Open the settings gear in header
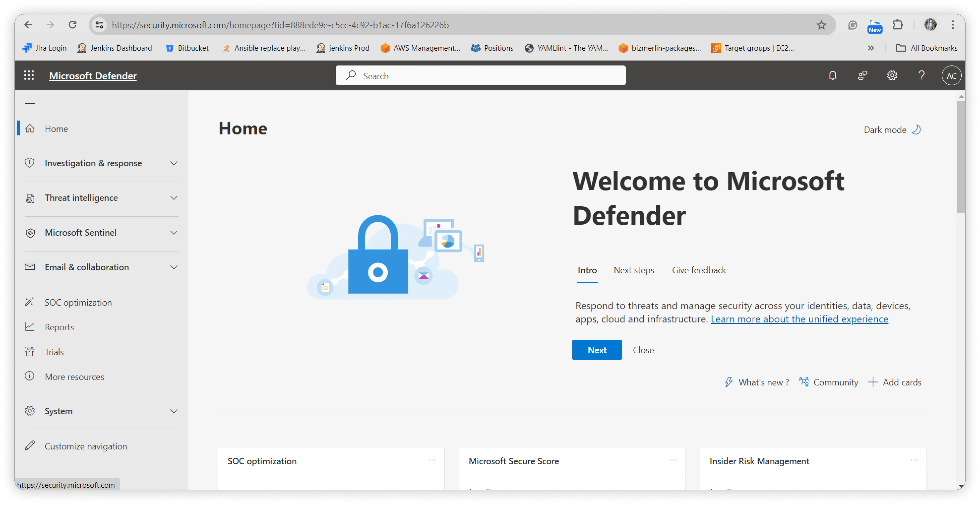980x505 pixels. (892, 75)
